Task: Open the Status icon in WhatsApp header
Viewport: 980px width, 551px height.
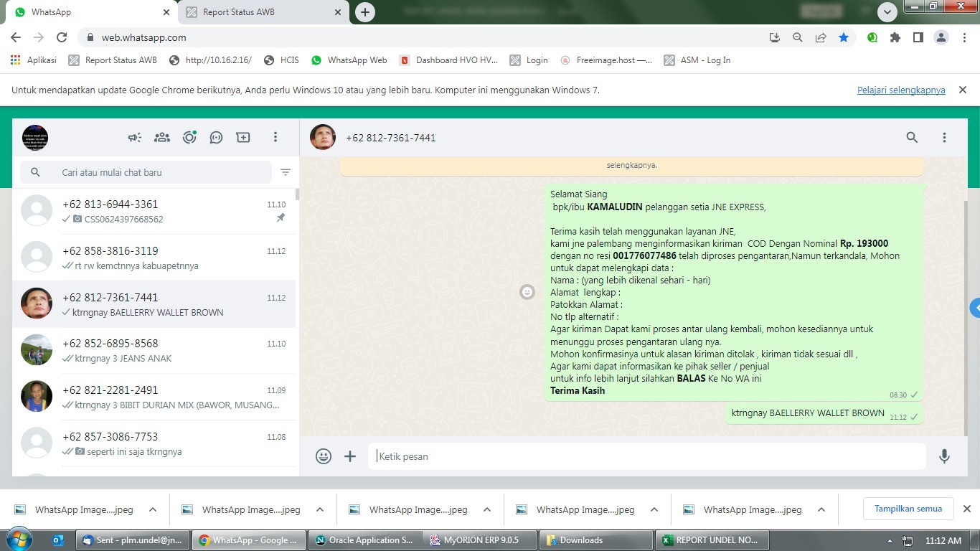Action: 189,137
